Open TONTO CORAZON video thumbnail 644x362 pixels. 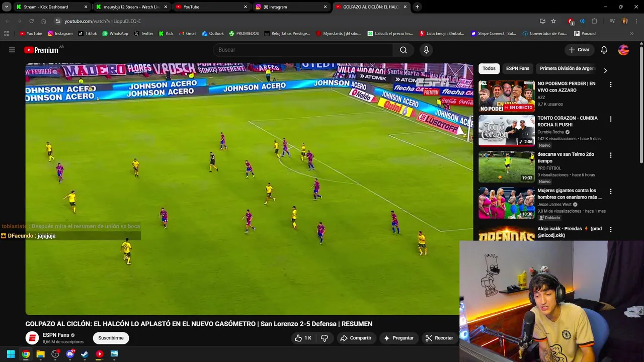pos(506,131)
